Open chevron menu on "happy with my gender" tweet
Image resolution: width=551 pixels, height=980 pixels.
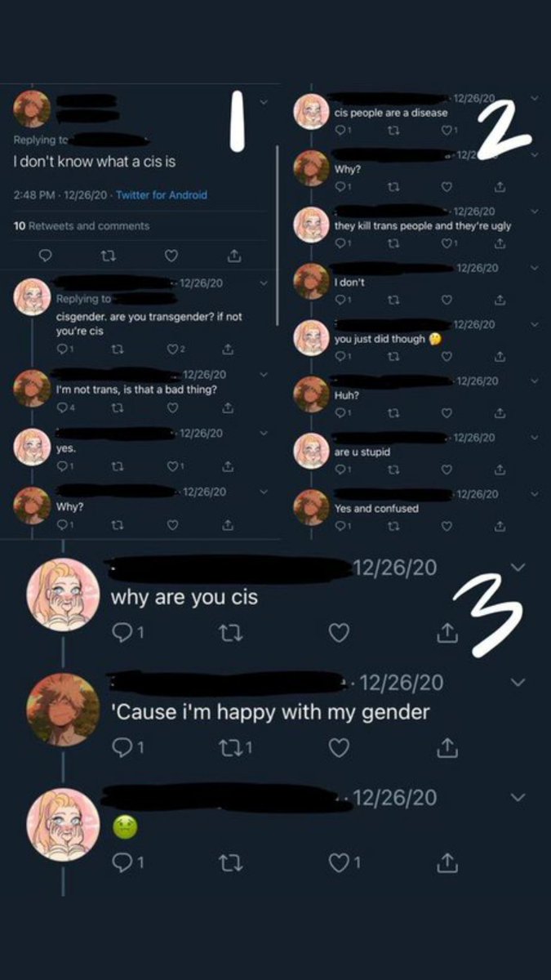[518, 682]
